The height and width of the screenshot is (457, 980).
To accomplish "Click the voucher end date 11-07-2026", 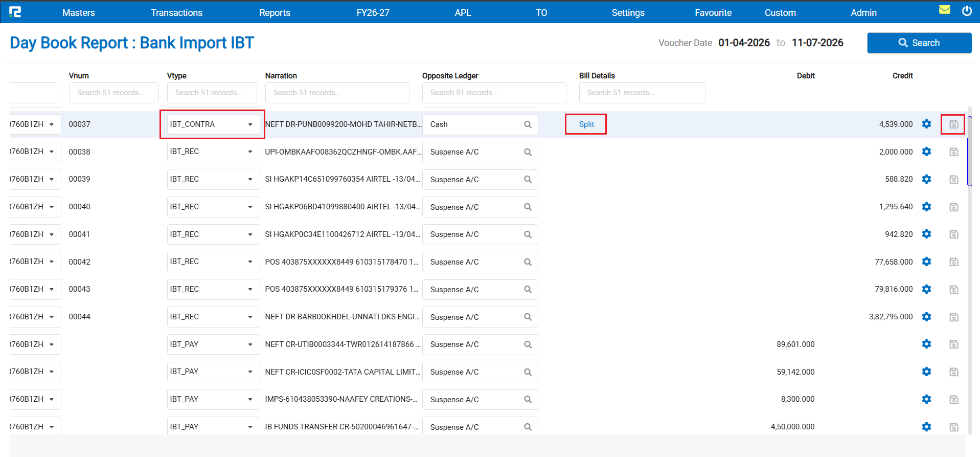I will 817,43.
